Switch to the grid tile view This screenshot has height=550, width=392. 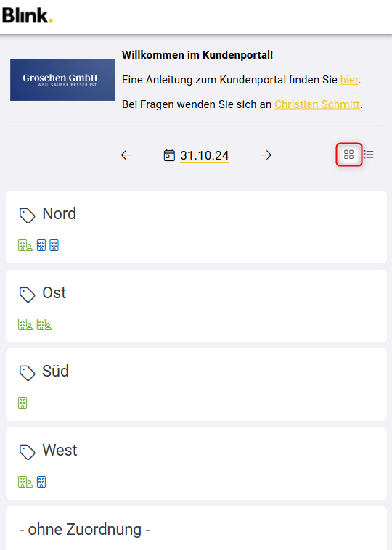[349, 155]
